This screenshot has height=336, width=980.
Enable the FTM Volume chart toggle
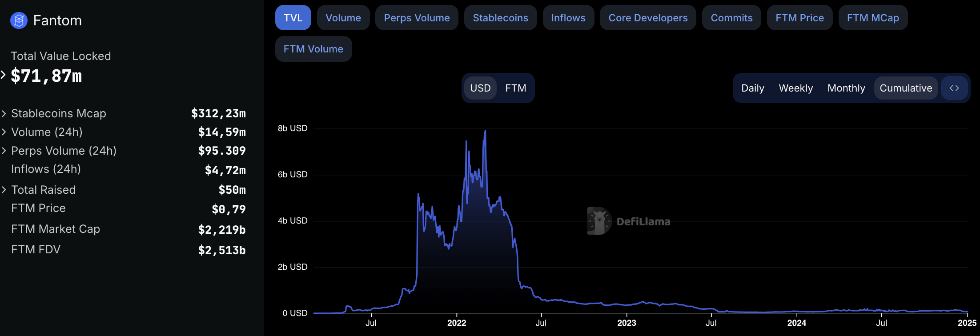pyautogui.click(x=313, y=49)
